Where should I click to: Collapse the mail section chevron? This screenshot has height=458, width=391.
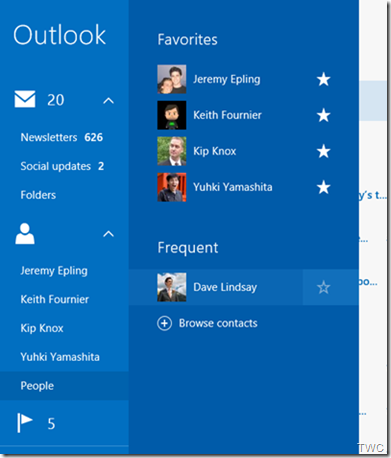click(109, 100)
